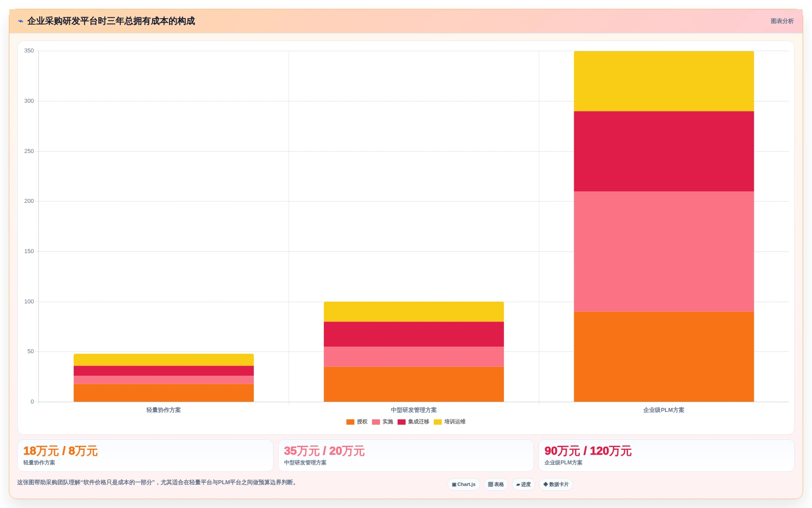This screenshot has height=508, width=812.
Task: Click the 集成迁移 legend label
Action: 418,422
